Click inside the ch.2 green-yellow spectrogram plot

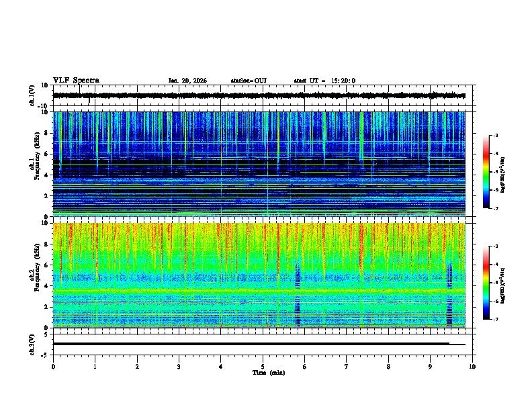point(259,275)
